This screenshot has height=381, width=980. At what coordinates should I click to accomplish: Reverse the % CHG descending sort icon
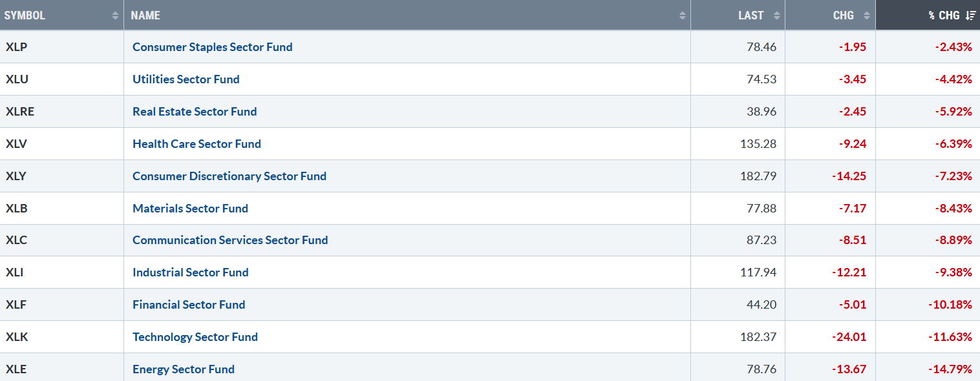click(x=970, y=15)
